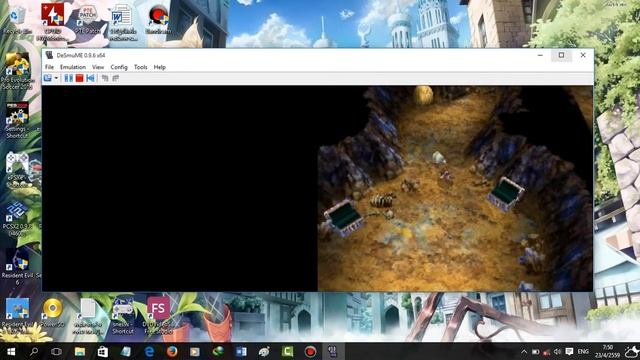Pause emulation with the blue pause icon

pyautogui.click(x=69, y=78)
